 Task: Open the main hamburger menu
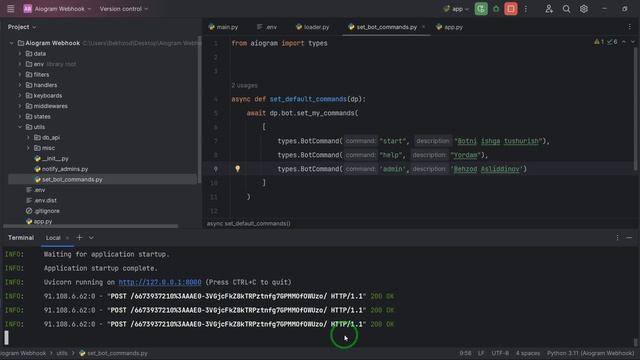tap(11, 9)
